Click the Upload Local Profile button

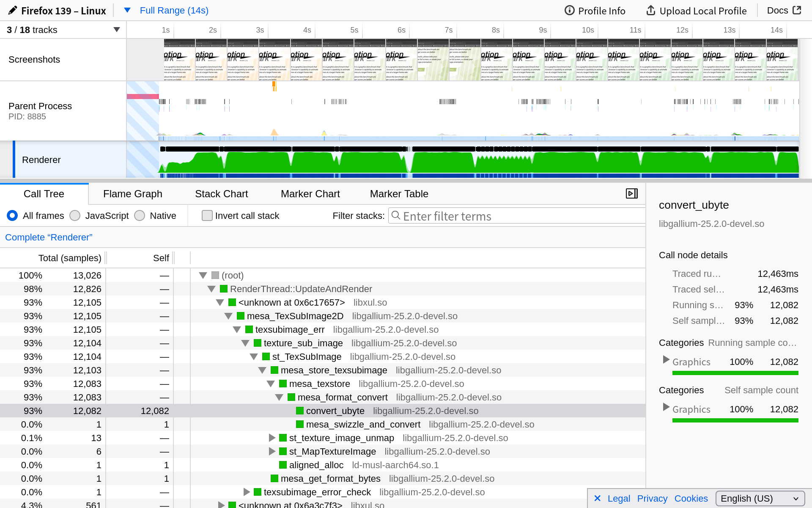coord(697,11)
